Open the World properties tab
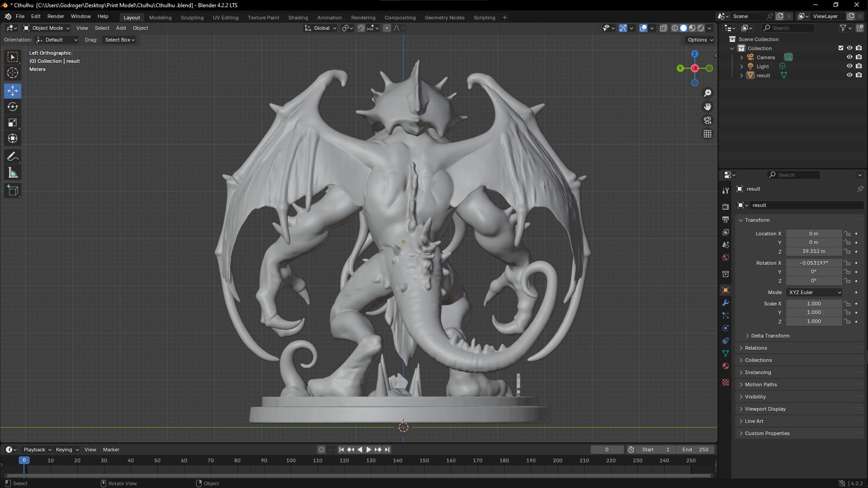 pos(726,258)
